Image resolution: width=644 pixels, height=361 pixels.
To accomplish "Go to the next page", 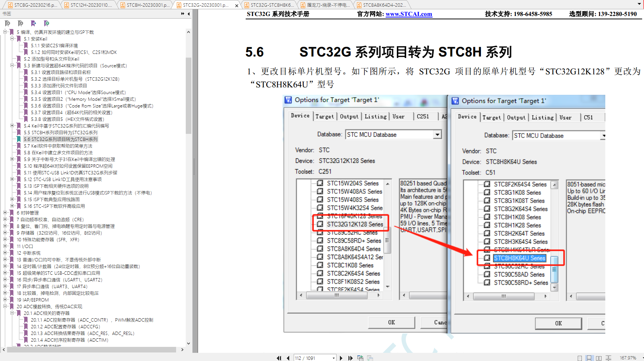I will [341, 358].
